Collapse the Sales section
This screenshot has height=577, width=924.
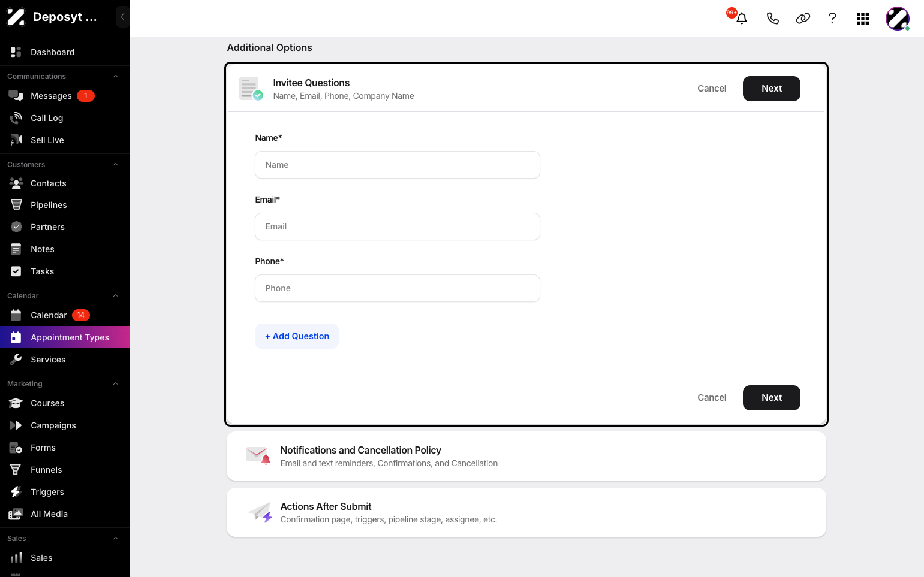coord(116,539)
